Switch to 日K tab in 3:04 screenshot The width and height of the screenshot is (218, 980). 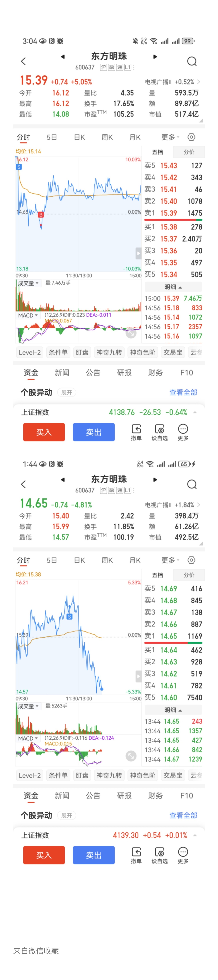(79, 137)
